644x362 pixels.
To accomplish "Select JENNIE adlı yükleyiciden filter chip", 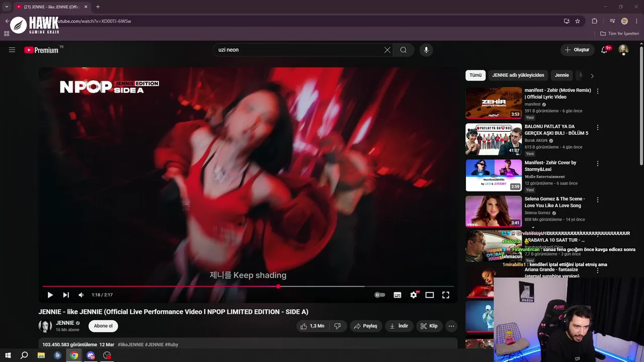I will click(x=518, y=75).
